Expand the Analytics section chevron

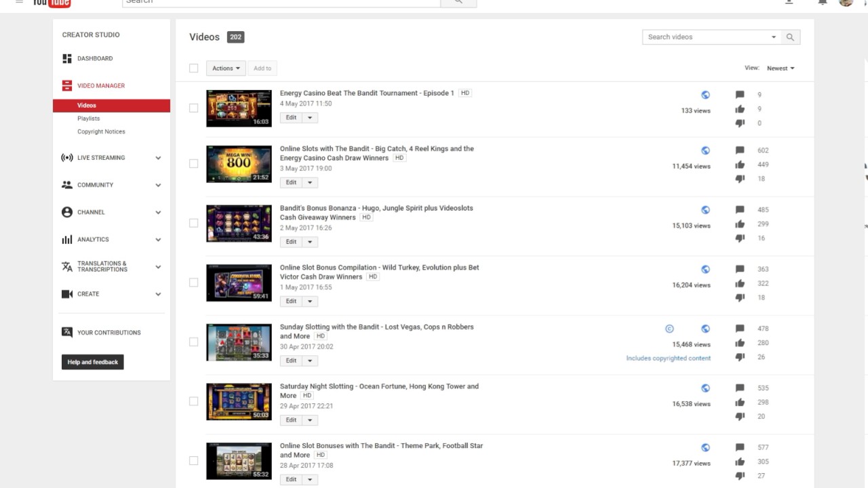158,239
